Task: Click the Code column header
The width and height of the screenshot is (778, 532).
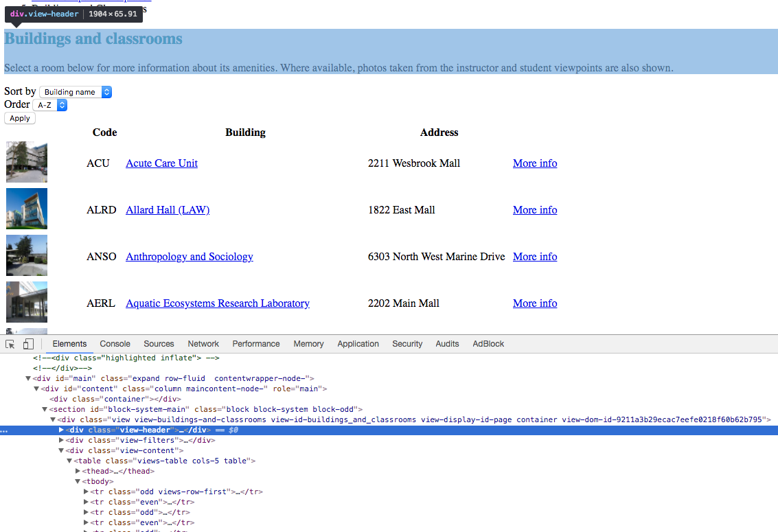Action: pos(104,132)
